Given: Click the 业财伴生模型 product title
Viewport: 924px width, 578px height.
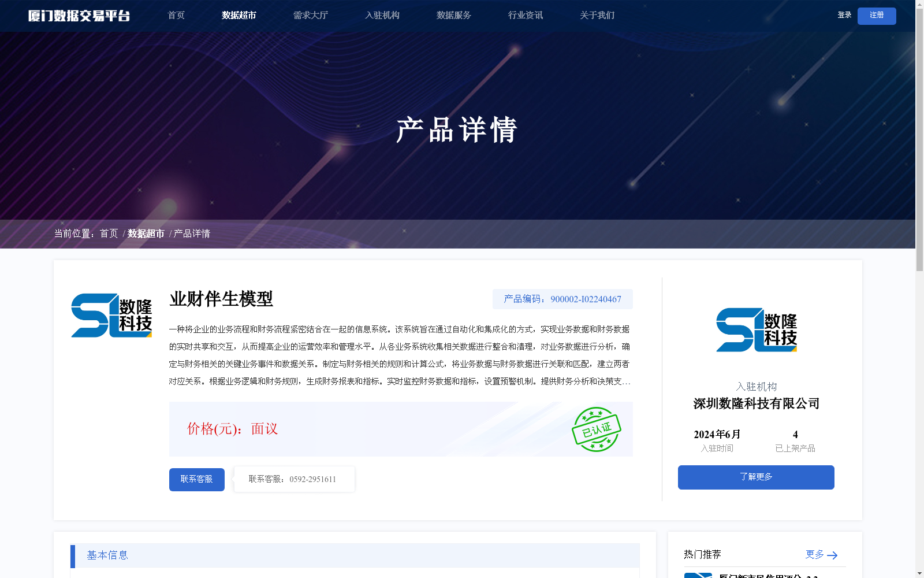Looking at the screenshot, I should tap(221, 299).
